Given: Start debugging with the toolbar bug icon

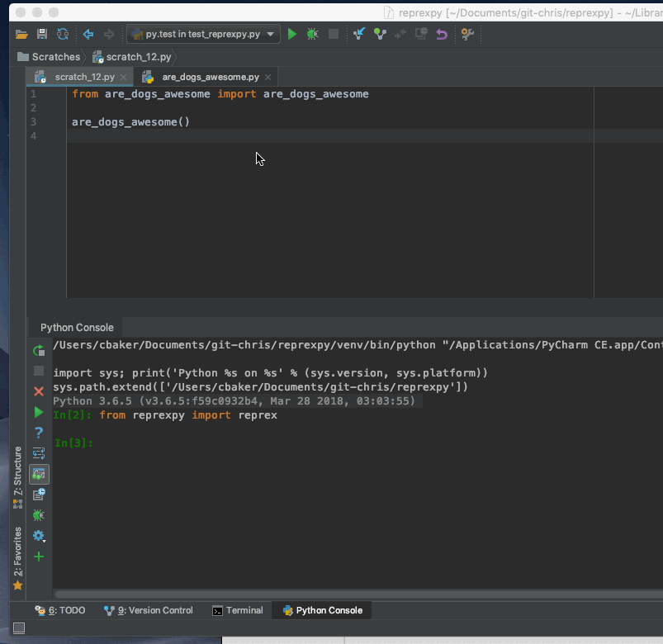Looking at the screenshot, I should point(312,34).
